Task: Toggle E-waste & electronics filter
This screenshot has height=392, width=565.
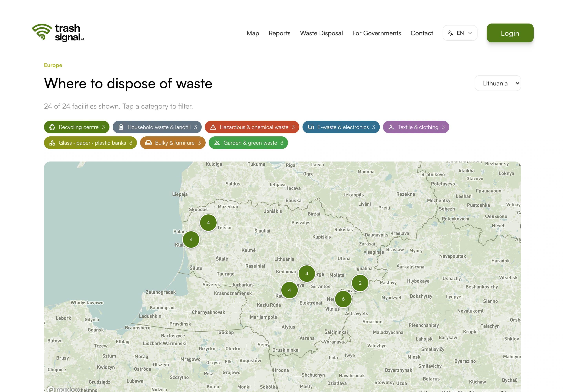Action: [341, 127]
